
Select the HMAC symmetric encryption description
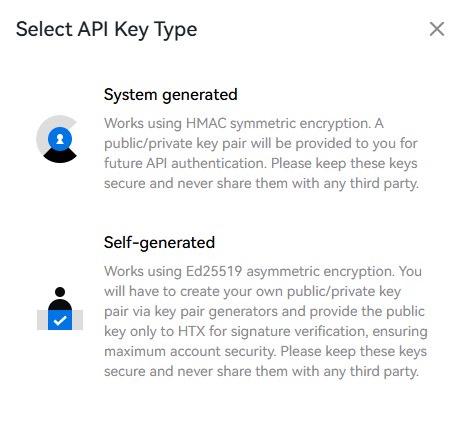click(261, 153)
